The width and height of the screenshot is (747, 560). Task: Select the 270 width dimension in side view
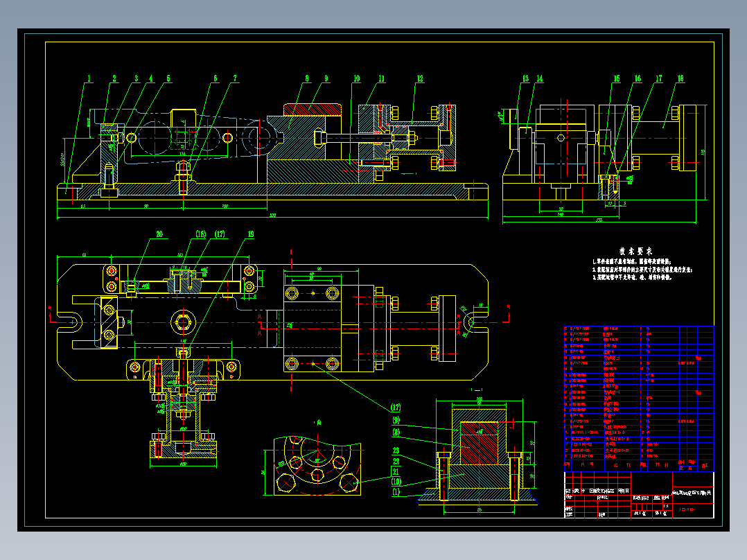pyautogui.click(x=599, y=220)
